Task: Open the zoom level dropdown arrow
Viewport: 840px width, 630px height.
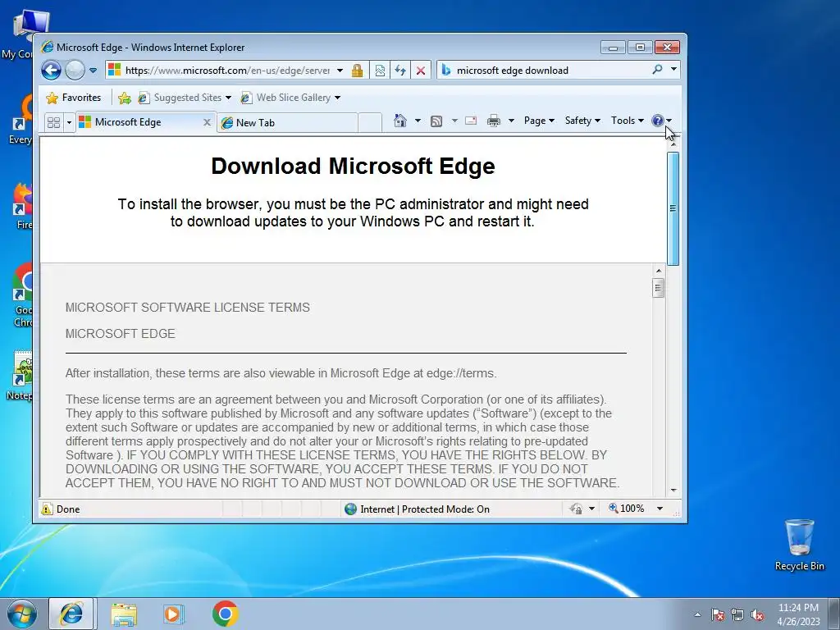Action: click(x=660, y=509)
